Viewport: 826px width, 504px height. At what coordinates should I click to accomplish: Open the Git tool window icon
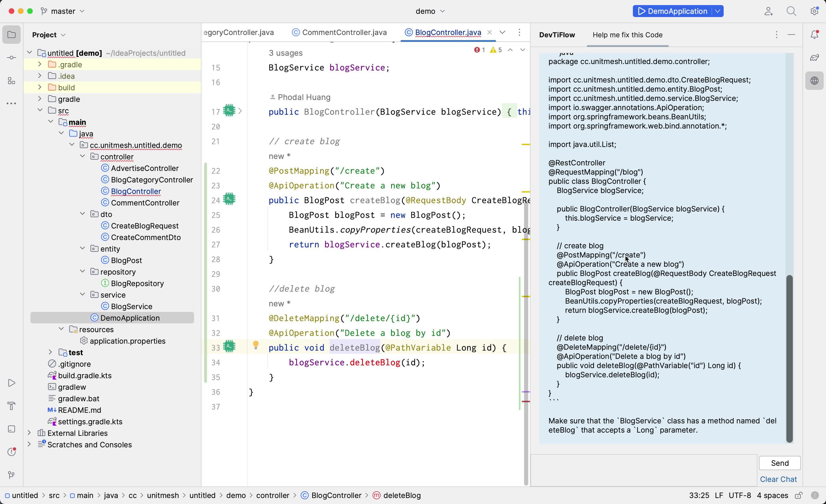11,475
